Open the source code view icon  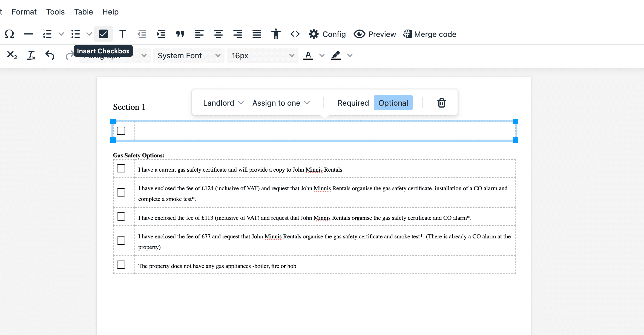(x=295, y=34)
